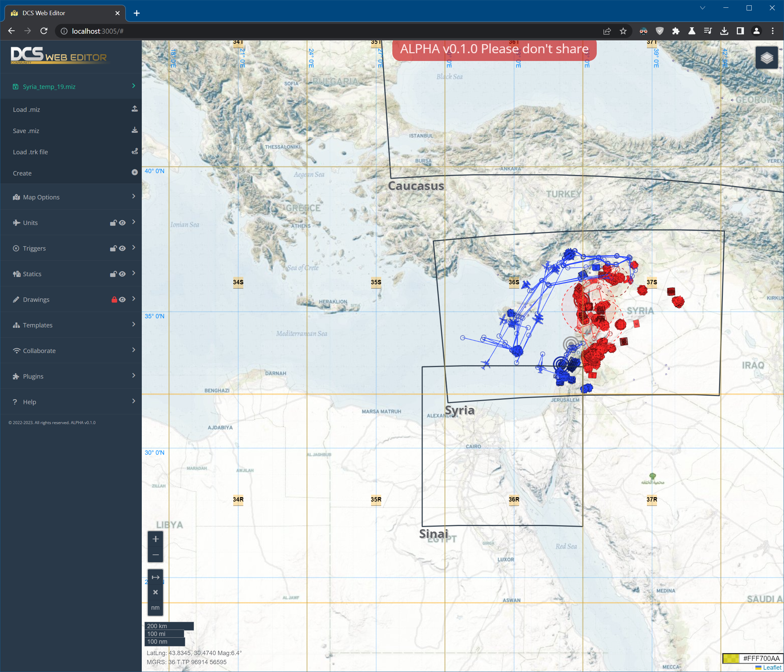Toggle Statics visibility eye icon
The image size is (784, 672).
[x=122, y=274]
